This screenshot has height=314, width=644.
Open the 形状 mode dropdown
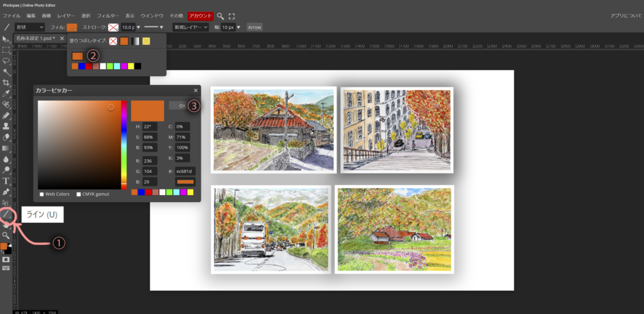pos(30,27)
